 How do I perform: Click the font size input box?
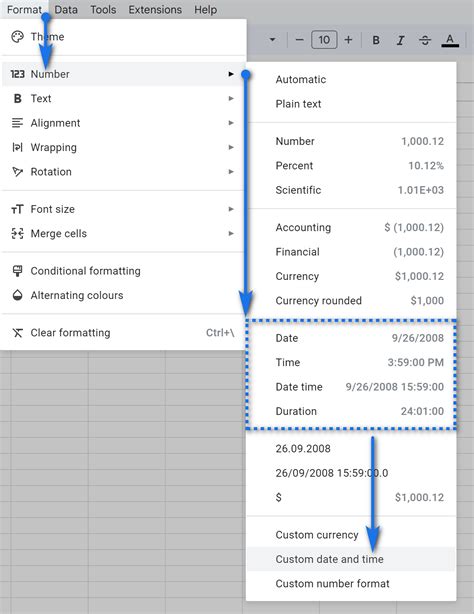tap(324, 40)
